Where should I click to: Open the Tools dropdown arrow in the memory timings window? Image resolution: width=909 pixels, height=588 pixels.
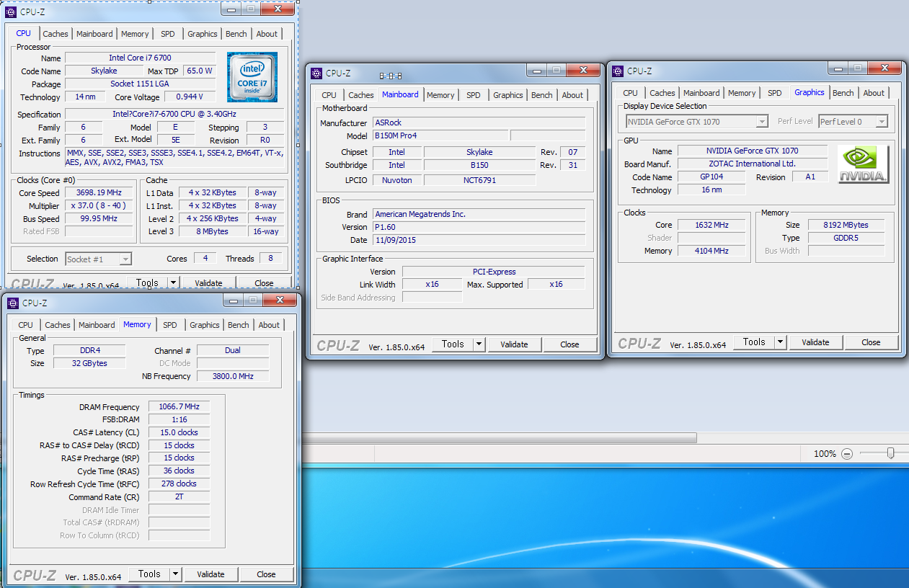click(175, 574)
